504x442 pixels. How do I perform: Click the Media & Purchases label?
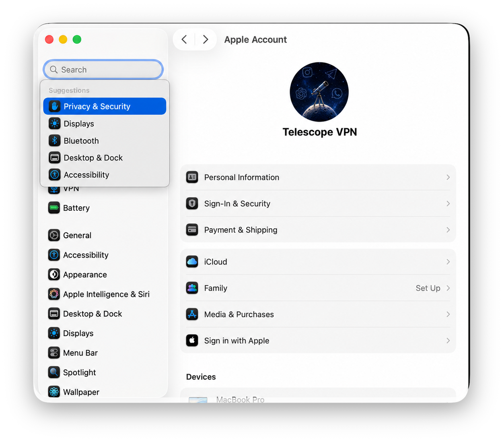pos(239,314)
